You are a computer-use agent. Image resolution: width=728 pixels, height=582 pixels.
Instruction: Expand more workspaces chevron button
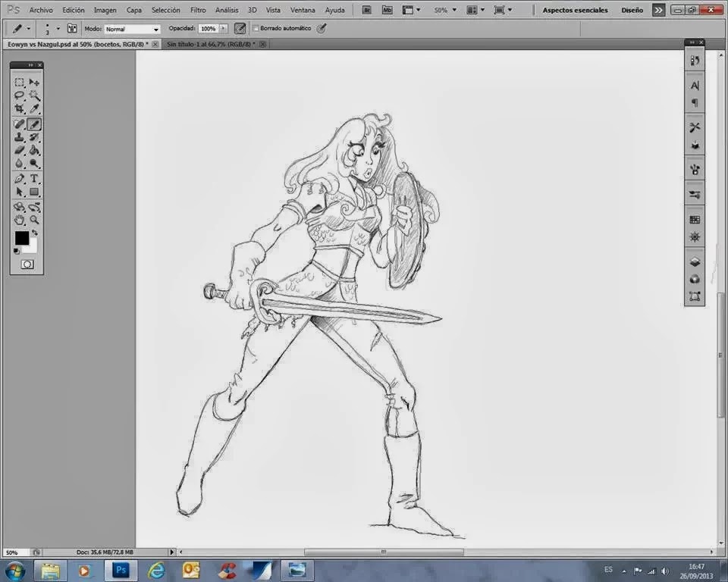pyautogui.click(x=658, y=10)
